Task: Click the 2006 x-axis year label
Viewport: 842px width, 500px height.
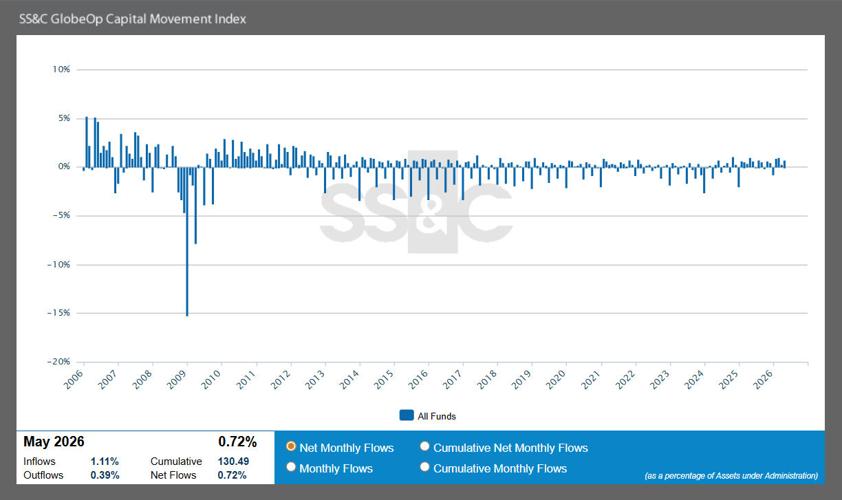Action: coord(74,379)
